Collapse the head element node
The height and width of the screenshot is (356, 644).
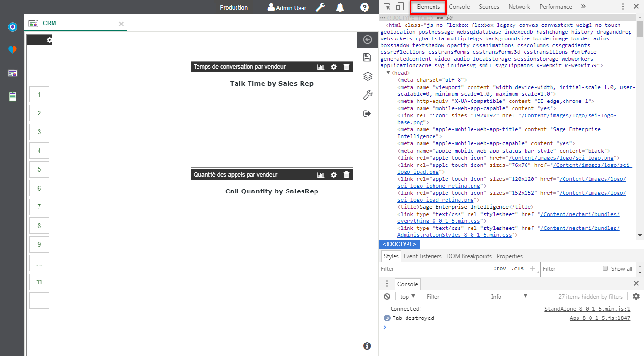click(389, 73)
